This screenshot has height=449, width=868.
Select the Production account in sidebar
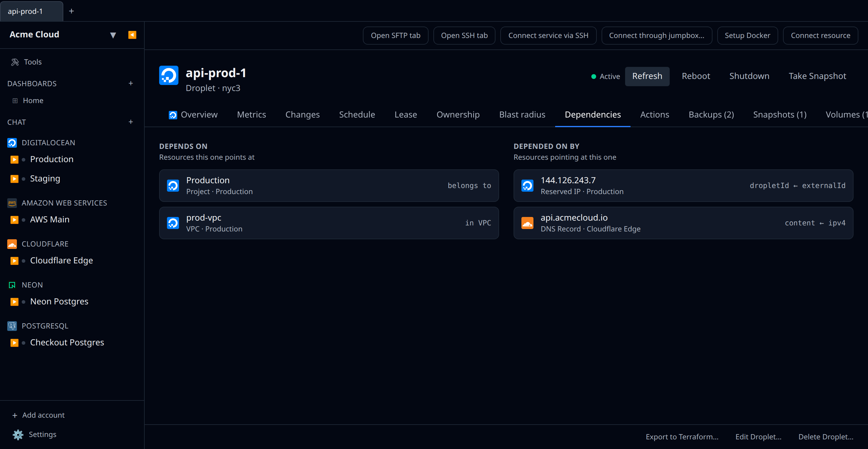(x=52, y=159)
